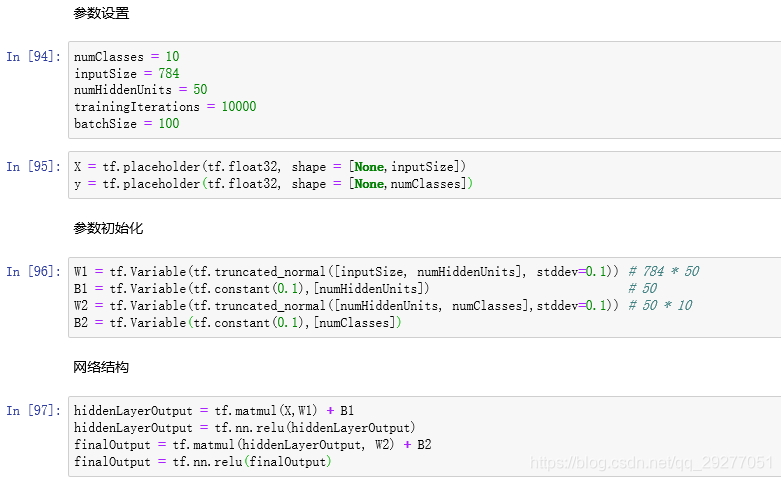Click the tf.nn.relu(finalOutput) line
781x481 pixels.
pyautogui.click(x=203, y=462)
